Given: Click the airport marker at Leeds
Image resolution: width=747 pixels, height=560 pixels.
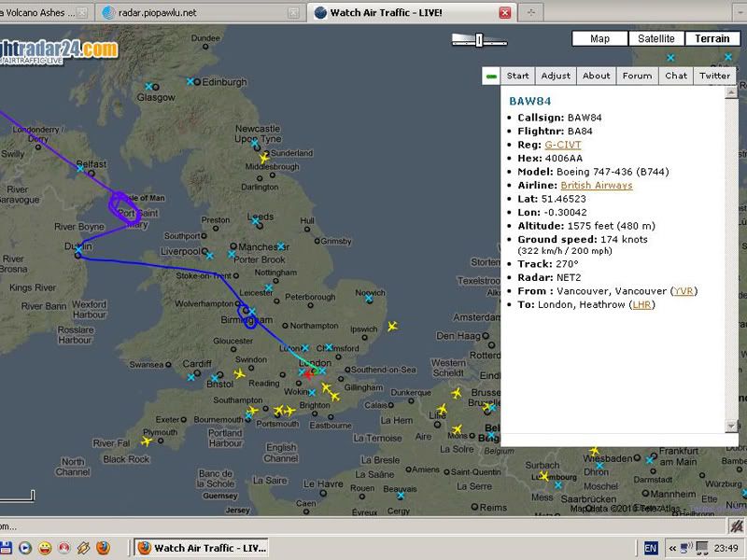Looking at the screenshot, I should (256, 221).
